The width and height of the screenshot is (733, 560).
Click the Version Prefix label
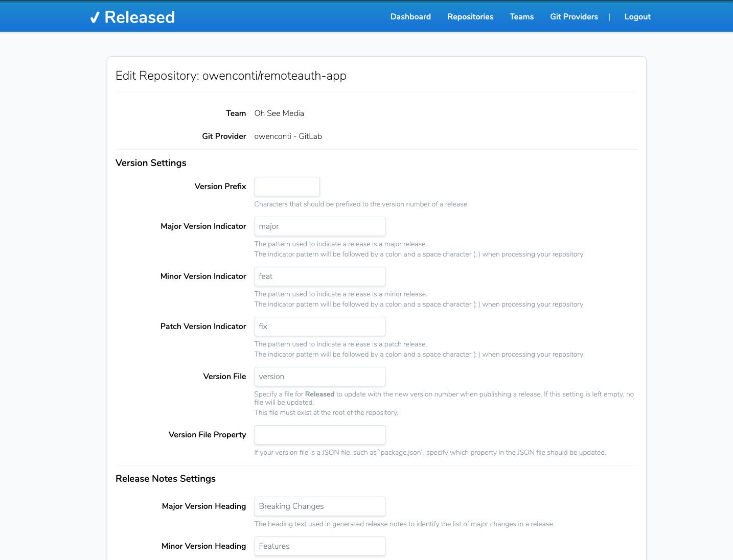(x=220, y=186)
